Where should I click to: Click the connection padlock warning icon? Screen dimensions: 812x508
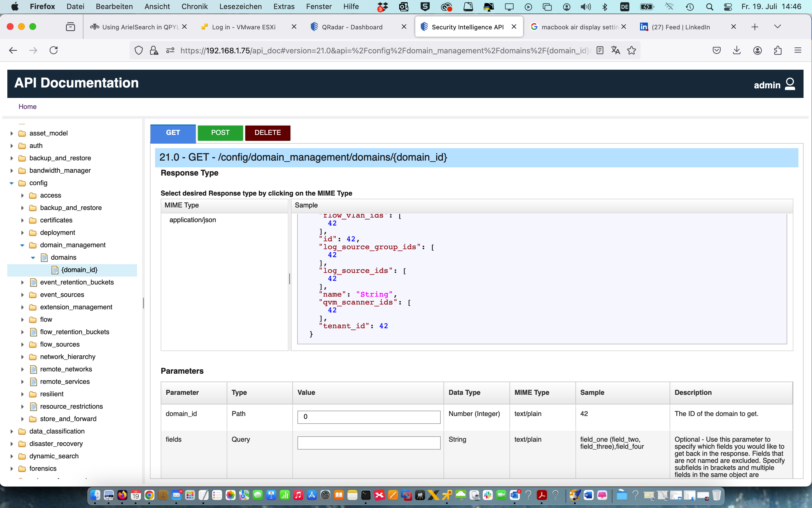coord(154,51)
